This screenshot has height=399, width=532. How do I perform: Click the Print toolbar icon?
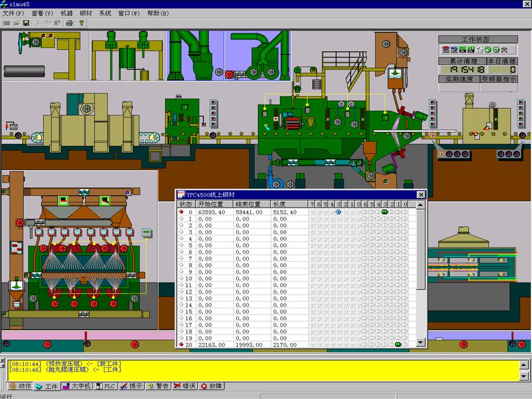pos(69,23)
